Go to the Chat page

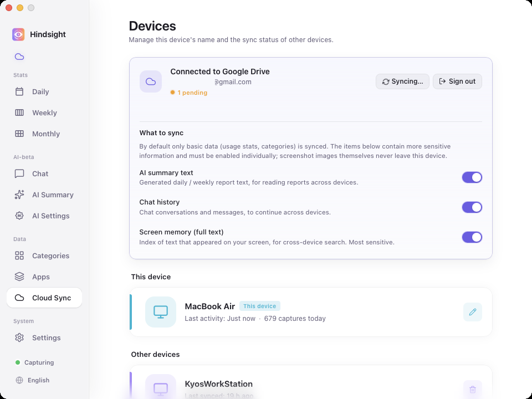click(44, 173)
